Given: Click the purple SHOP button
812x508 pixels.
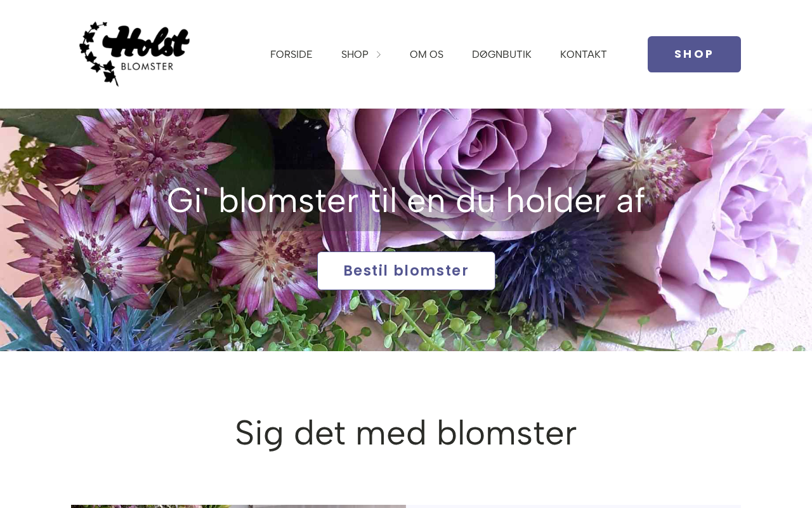Looking at the screenshot, I should pyautogui.click(x=694, y=54).
